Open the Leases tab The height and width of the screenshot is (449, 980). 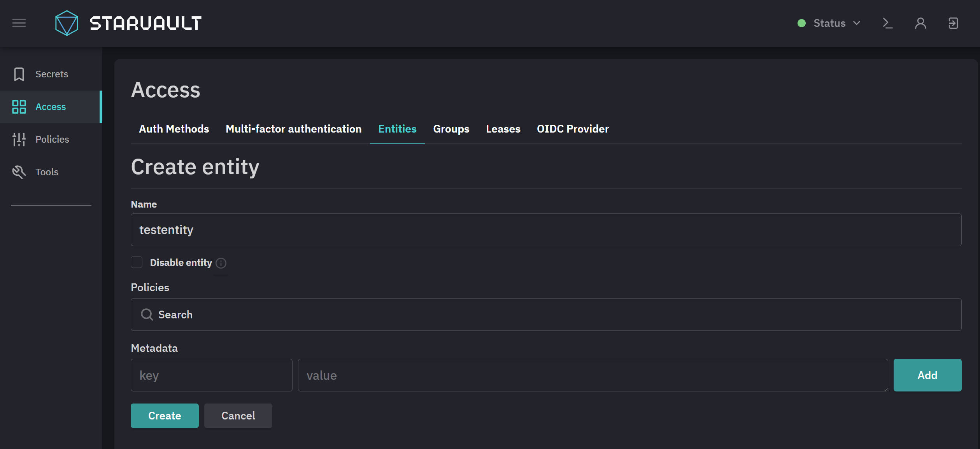click(503, 129)
